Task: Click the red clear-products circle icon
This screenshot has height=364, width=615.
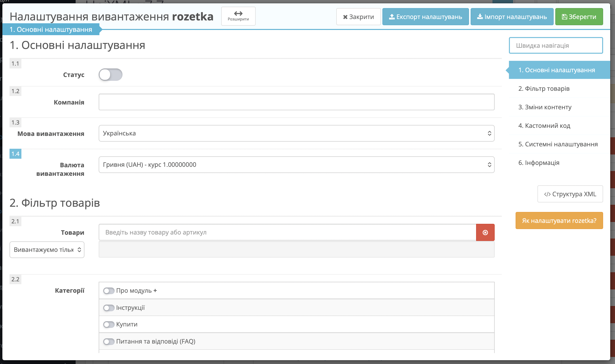Action: (485, 232)
